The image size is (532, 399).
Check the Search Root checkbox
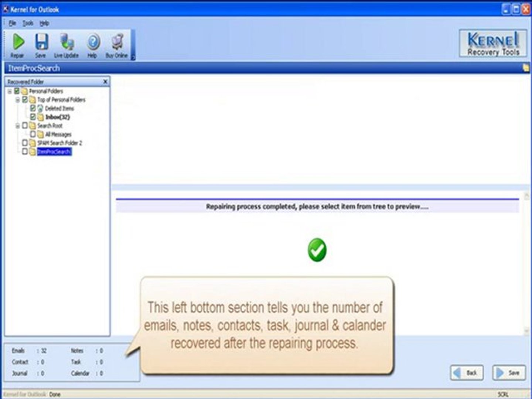25,126
